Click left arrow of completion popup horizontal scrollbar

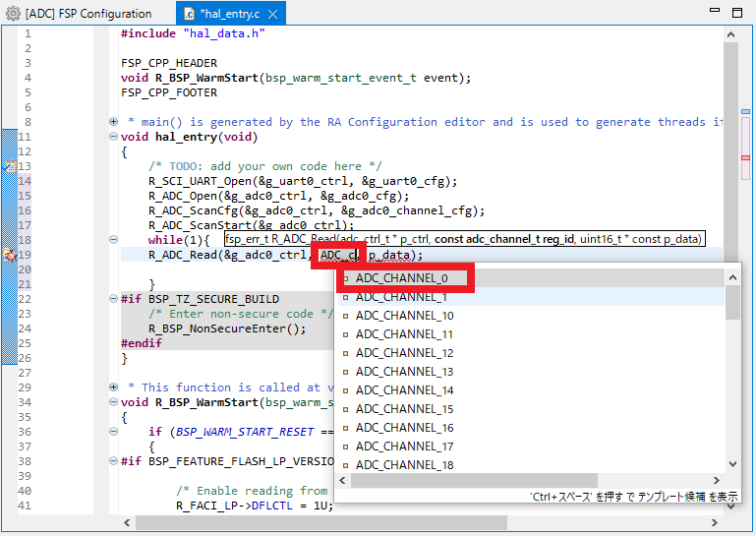pos(343,481)
